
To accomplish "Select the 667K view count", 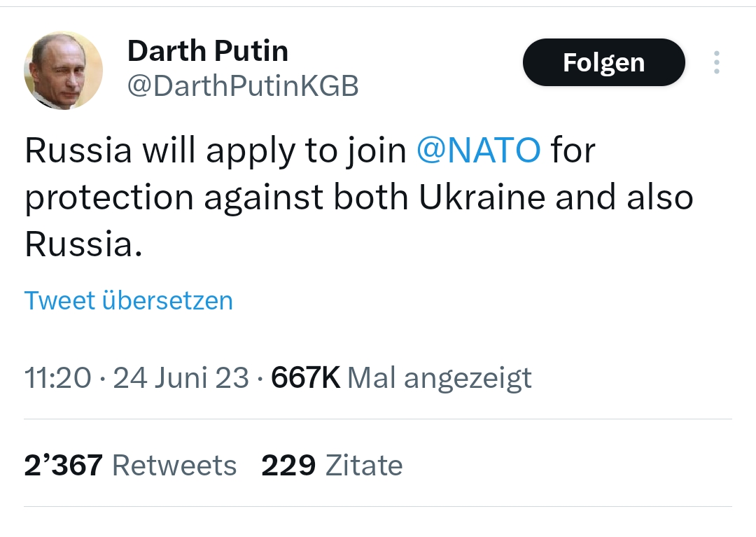I will [305, 378].
